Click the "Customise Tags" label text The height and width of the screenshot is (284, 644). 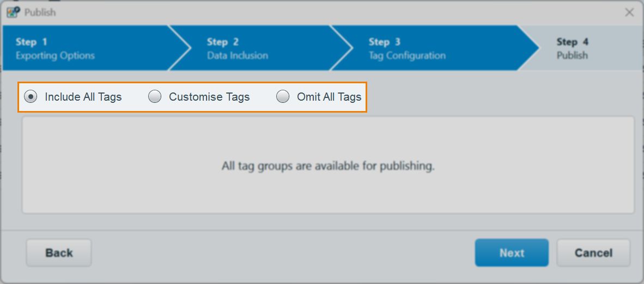(209, 97)
